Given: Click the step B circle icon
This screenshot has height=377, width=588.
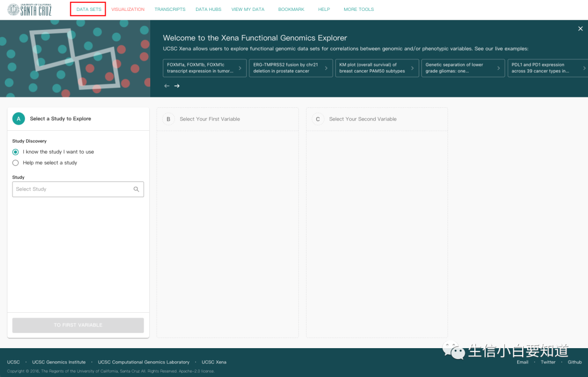Looking at the screenshot, I should [168, 119].
